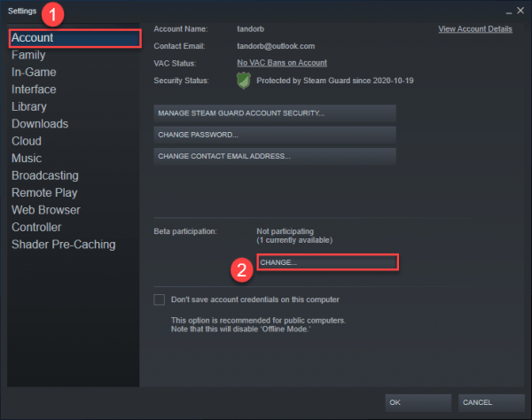The width and height of the screenshot is (532, 420).
Task: Click the '(1 currently available)' text
Action: (294, 240)
